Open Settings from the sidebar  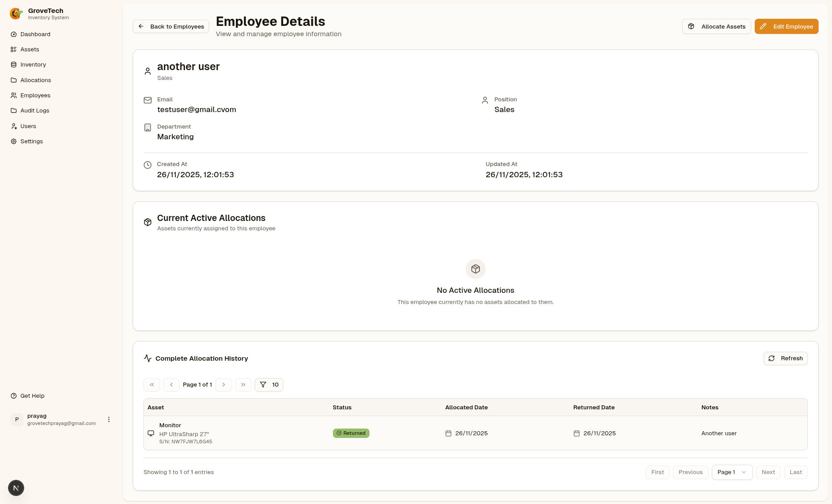(x=31, y=141)
